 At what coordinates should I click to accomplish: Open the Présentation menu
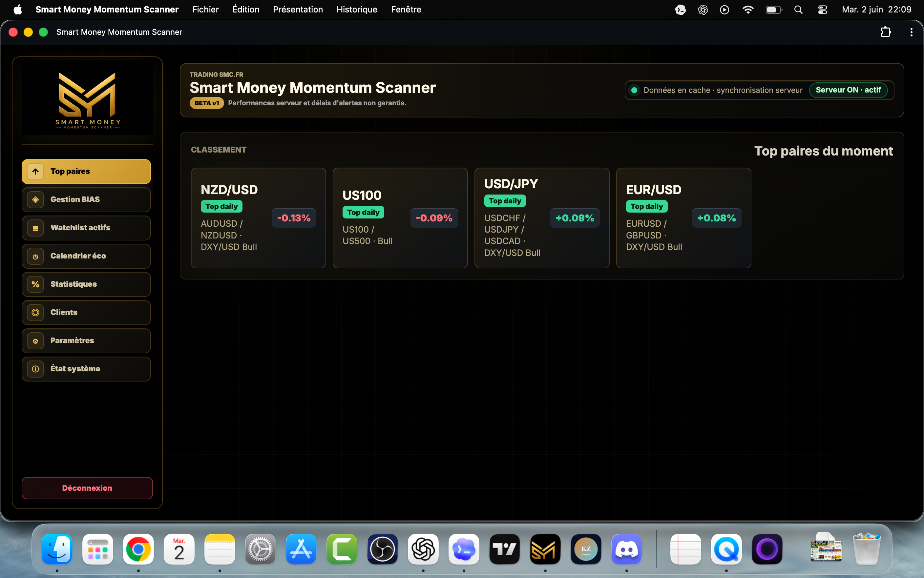coord(298,10)
